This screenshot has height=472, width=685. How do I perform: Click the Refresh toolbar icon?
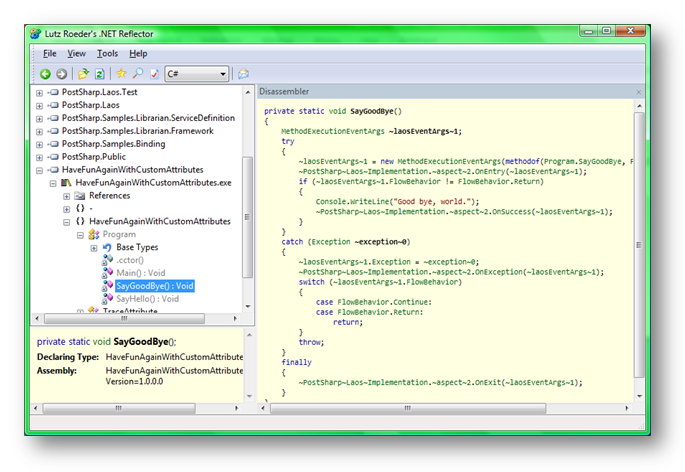(x=100, y=74)
